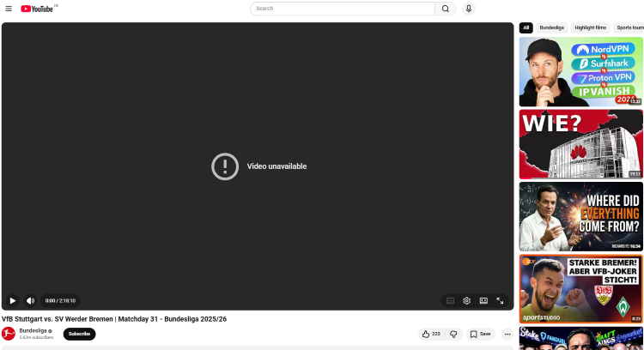Viewport: 644px width, 350px height.
Task: Select the Bundesliga filter chip
Action: pos(551,27)
